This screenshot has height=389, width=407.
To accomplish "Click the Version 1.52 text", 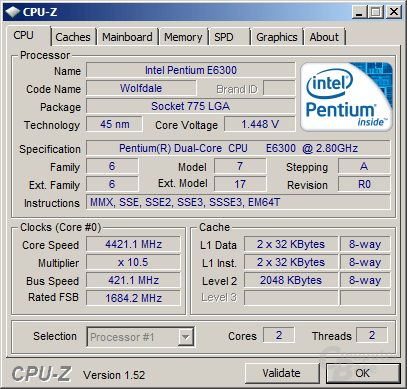I will point(114,375).
